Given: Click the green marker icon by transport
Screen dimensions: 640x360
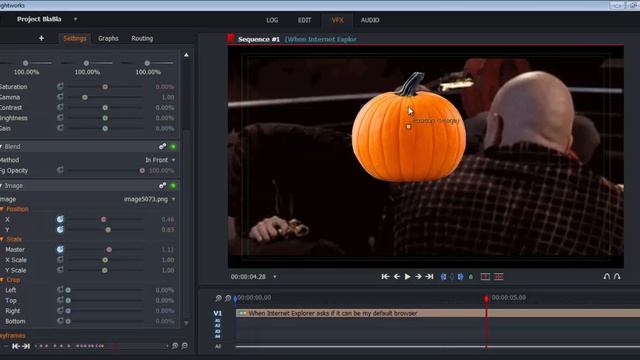Looking at the screenshot, I should (471, 277).
